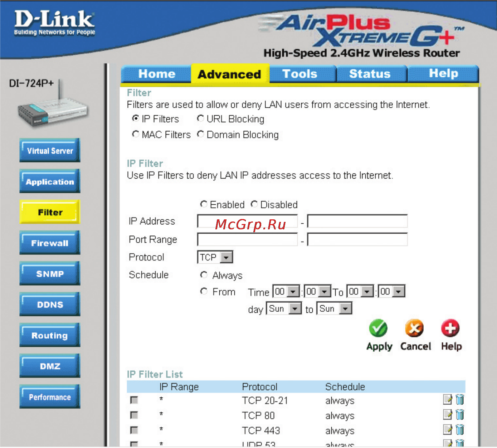The width and height of the screenshot is (497, 448).
Task: Select the URL Blocking option
Action: pos(200,118)
